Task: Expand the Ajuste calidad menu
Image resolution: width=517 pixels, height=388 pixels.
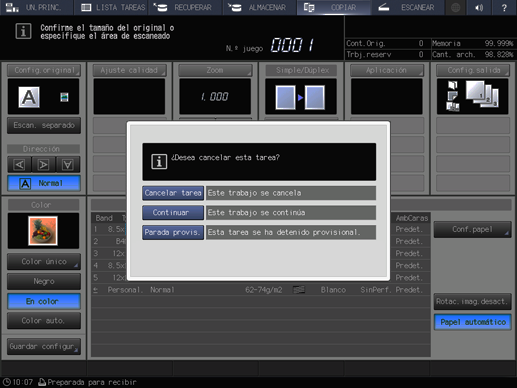Action: point(129,70)
